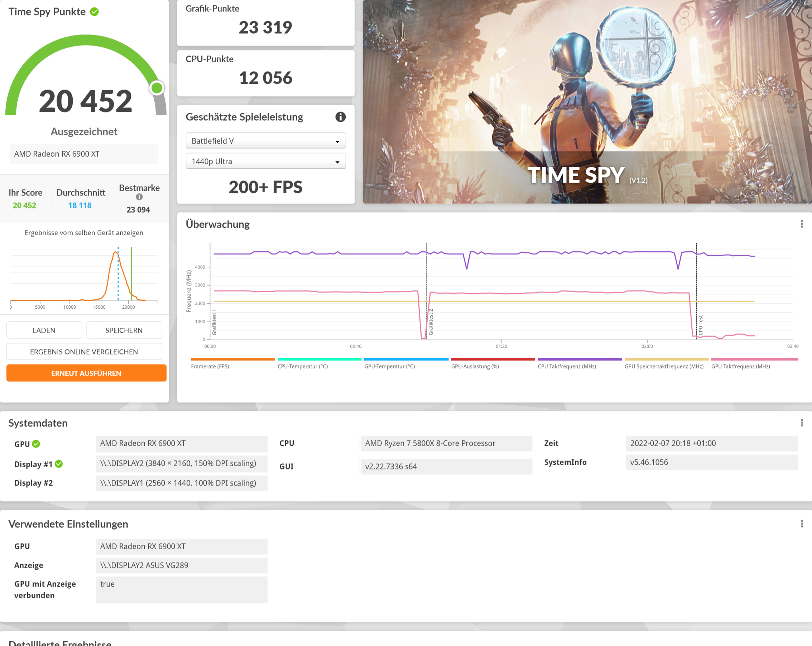
Task: Click Ergebnisse vom selben Gerät anzeigen
Action: click(84, 233)
